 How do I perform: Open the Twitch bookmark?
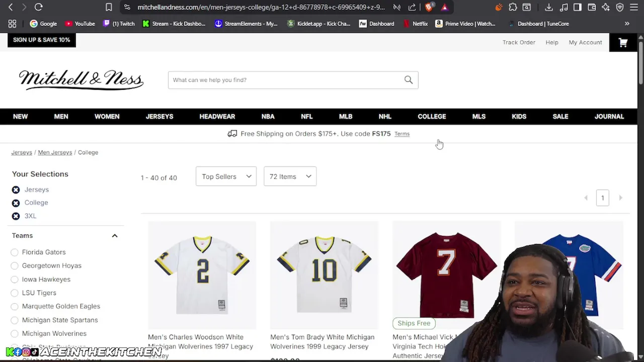pyautogui.click(x=118, y=24)
